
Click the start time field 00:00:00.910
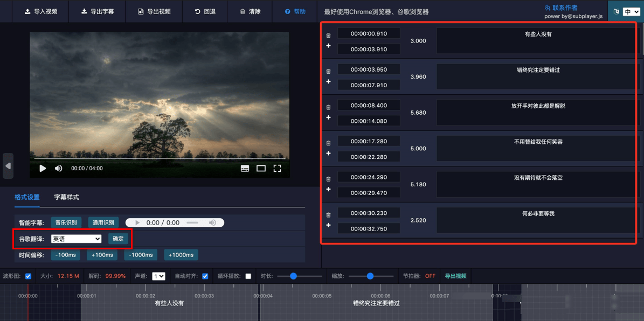(369, 33)
